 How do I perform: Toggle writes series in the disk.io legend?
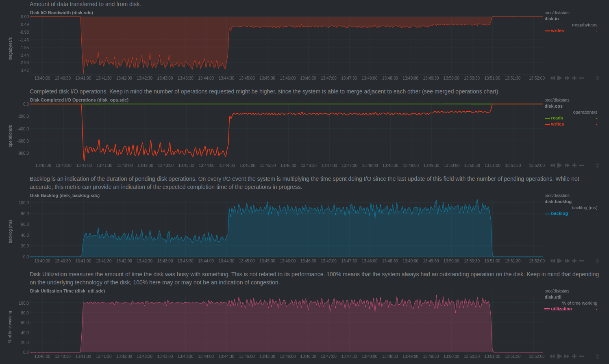(557, 31)
